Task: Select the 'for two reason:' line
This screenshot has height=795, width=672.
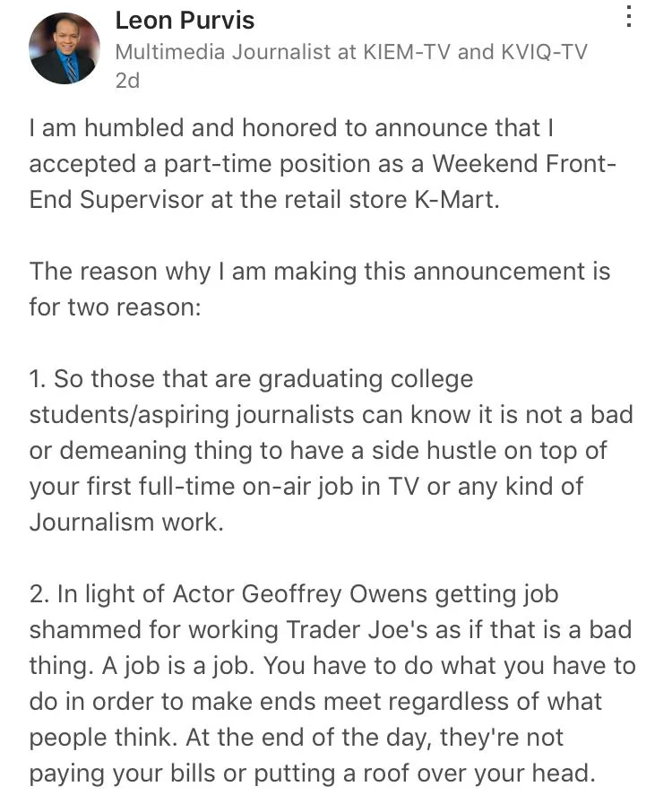Action: click(x=115, y=307)
